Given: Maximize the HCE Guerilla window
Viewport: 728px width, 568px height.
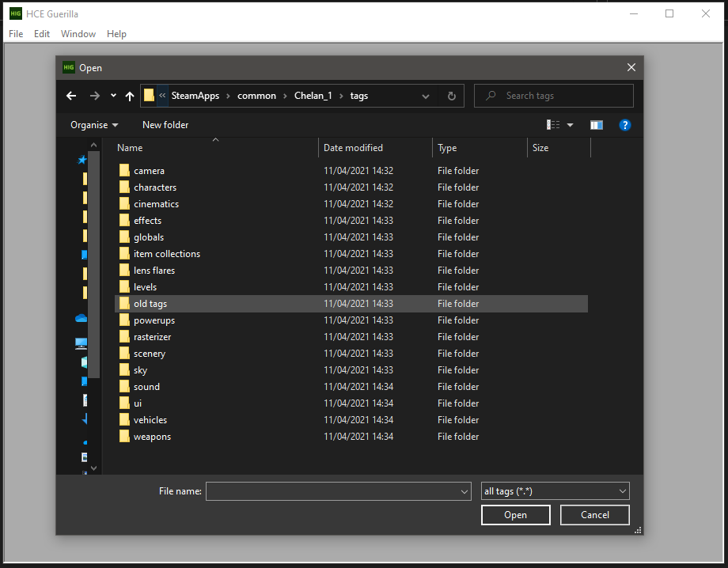Looking at the screenshot, I should tap(669, 13).
